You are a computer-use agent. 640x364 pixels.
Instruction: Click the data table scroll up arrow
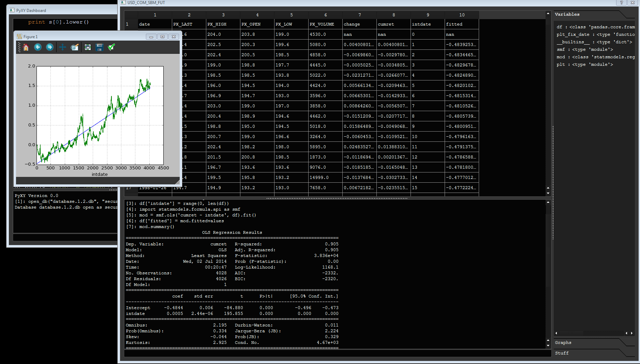click(x=548, y=14)
